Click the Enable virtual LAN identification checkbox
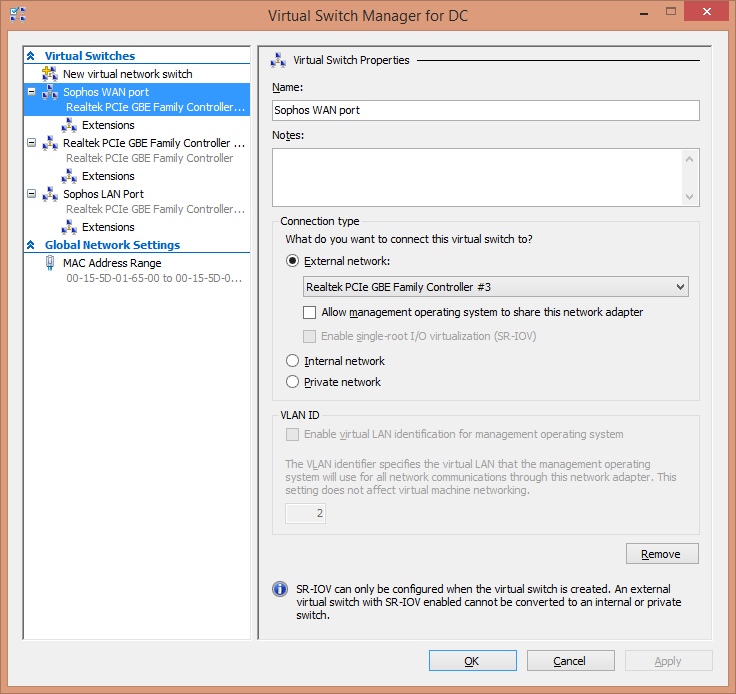Screen dimensions: 736x694 pos(292,435)
